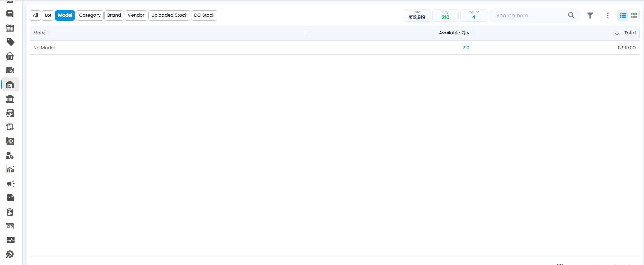Select the Uploaded Stock tab
Viewport: 644px width, 265px height.
[x=169, y=15]
